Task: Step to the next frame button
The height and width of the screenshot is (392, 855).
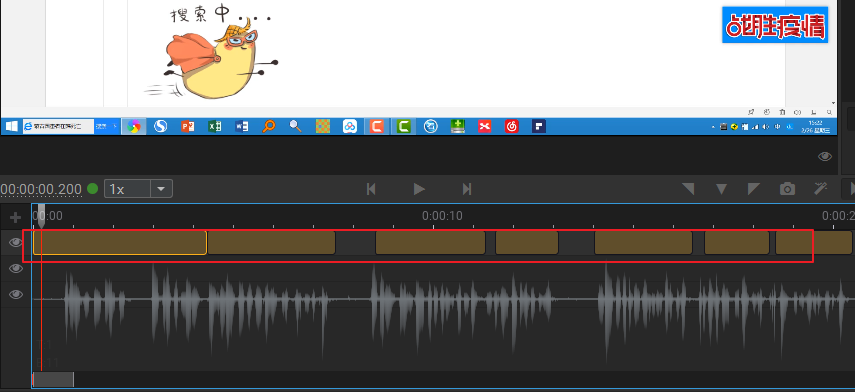Action: pos(467,189)
